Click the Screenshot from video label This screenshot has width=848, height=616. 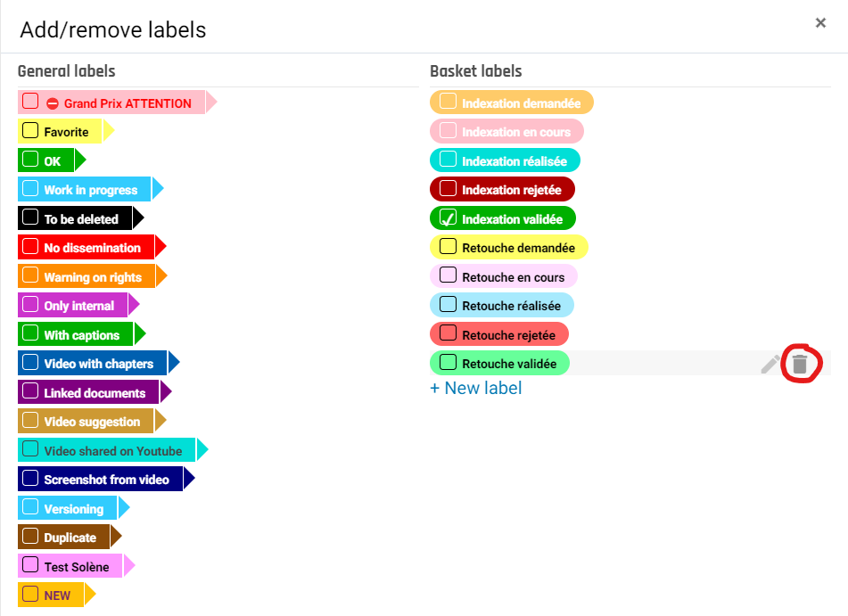pyautogui.click(x=106, y=480)
